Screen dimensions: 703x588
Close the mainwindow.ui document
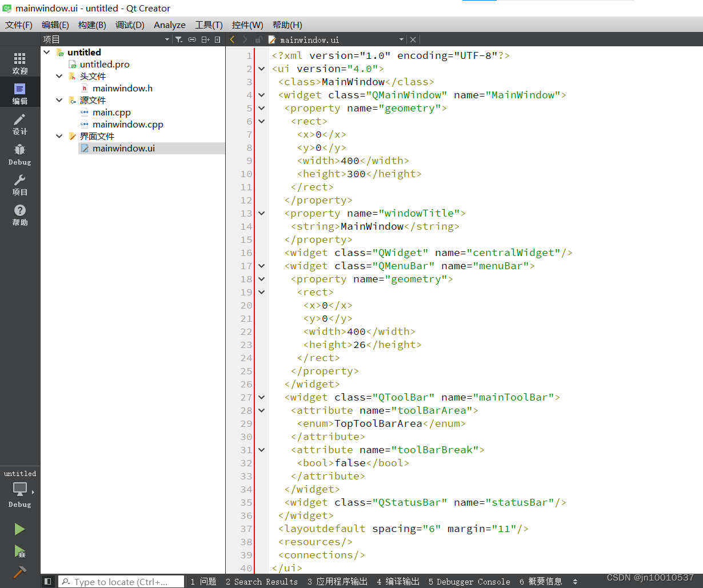click(x=413, y=39)
